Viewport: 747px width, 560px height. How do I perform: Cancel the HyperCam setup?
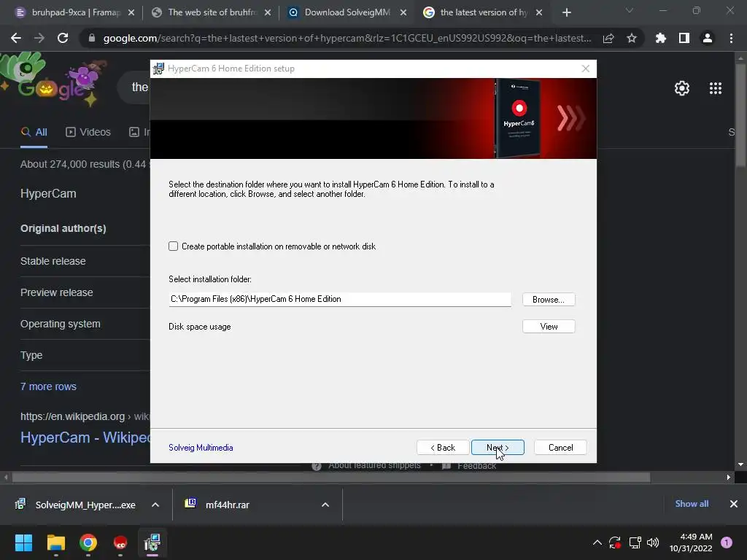click(x=560, y=448)
